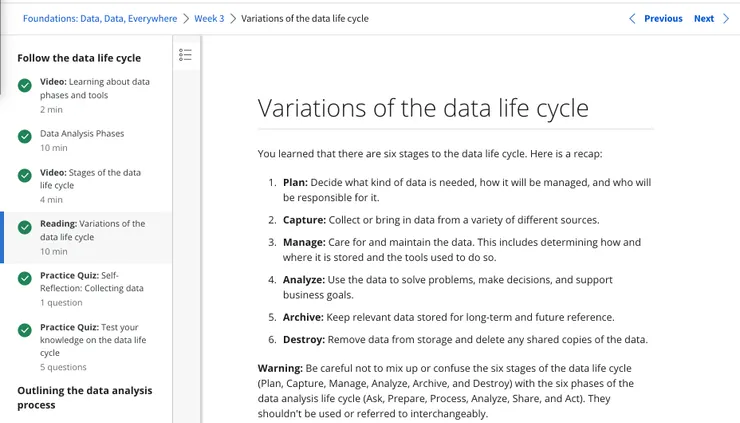Go to Foundations: Data, Data, Everywhere breadcrumb
Image resolution: width=740 pixels, height=423 pixels.
(100, 18)
